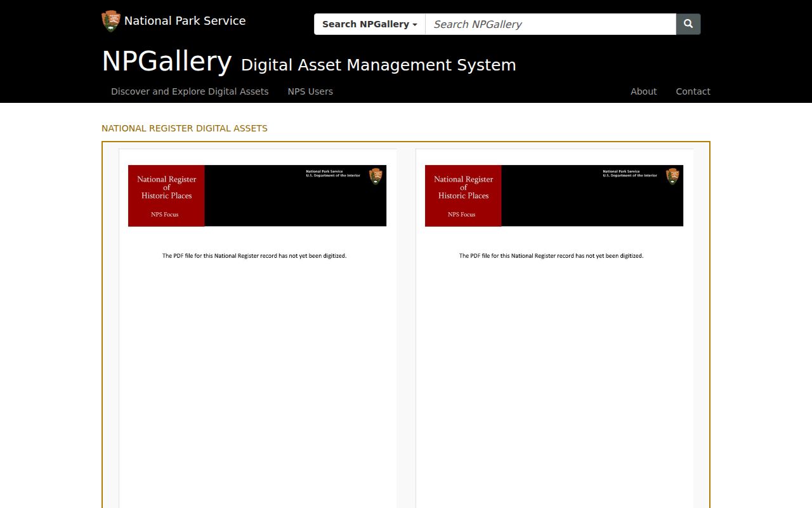The image size is (812, 508).
Task: Open the Contact page link
Action: click(x=693, y=91)
